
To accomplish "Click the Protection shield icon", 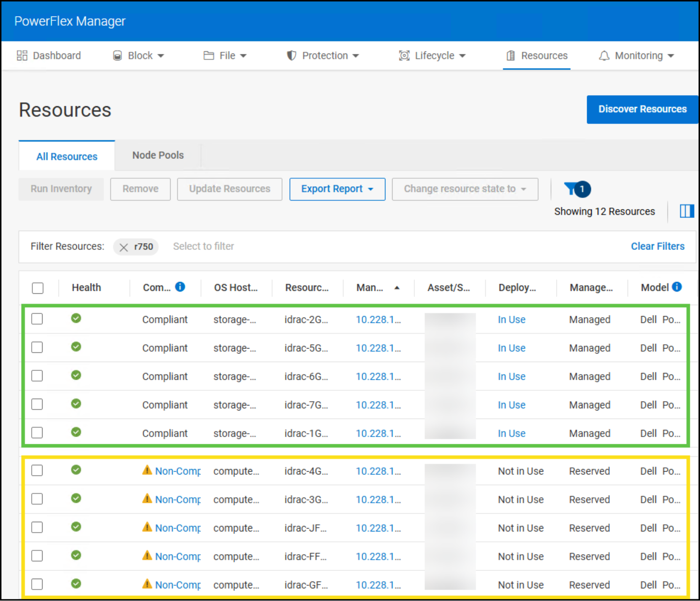I will [x=291, y=56].
